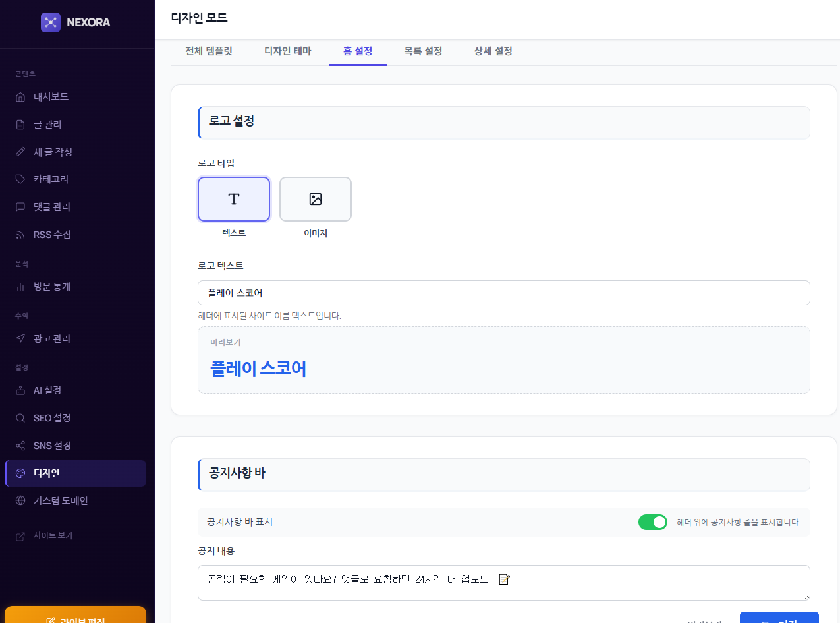Screen dimensions: 840x623
Task: Click the 로고 텍스트 input field
Action: click(x=503, y=293)
